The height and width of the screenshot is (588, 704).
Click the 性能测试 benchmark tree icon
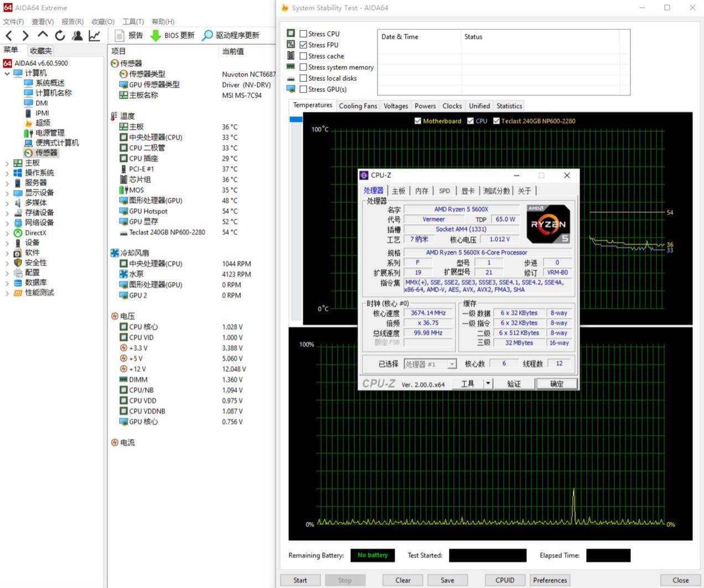point(18,292)
